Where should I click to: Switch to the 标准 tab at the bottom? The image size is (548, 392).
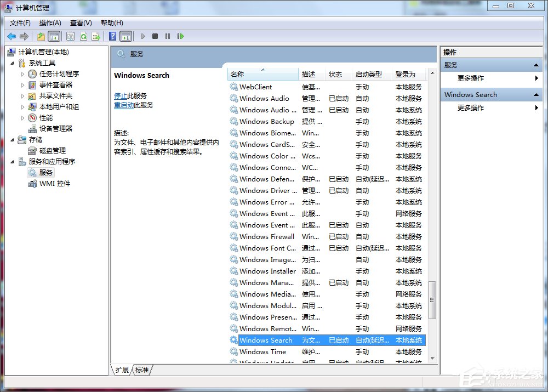[141, 370]
